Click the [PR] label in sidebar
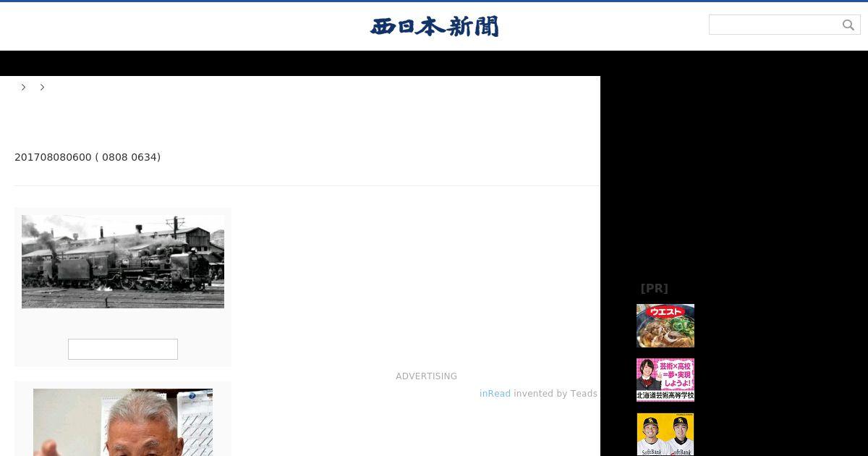The height and width of the screenshot is (456, 868). pyautogui.click(x=654, y=288)
